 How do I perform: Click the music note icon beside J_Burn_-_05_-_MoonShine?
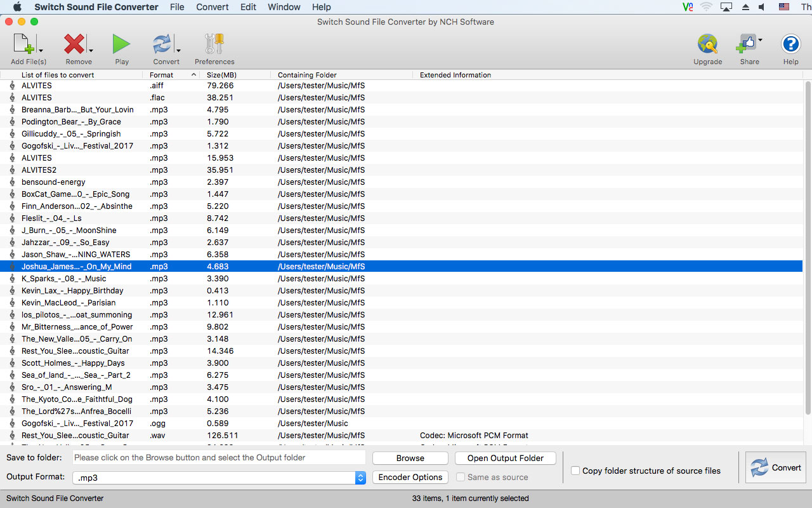[x=12, y=231]
